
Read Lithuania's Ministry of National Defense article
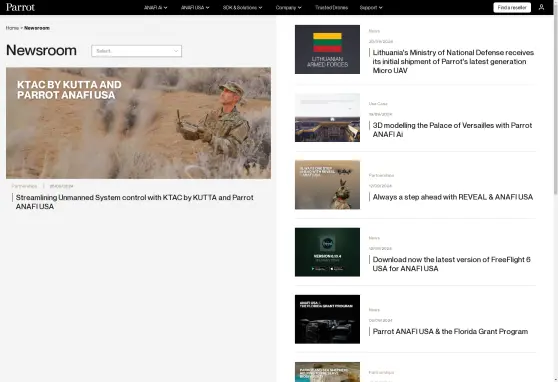click(x=453, y=61)
